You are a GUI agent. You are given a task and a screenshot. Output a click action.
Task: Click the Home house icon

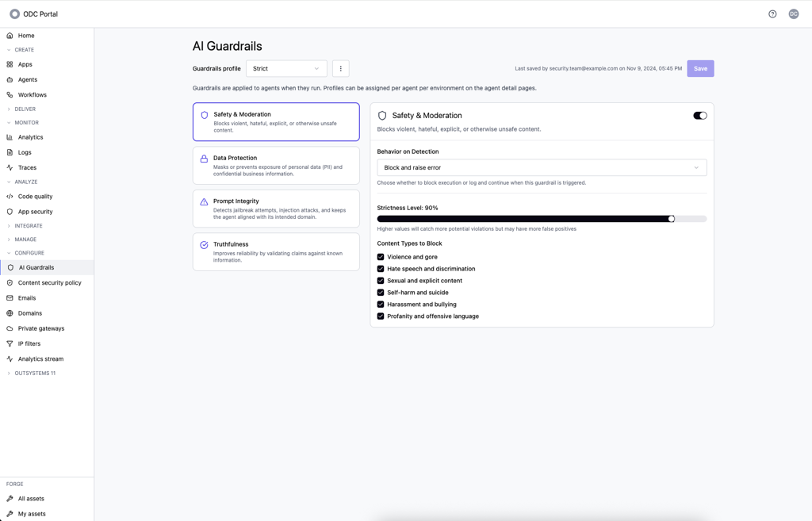pyautogui.click(x=10, y=36)
